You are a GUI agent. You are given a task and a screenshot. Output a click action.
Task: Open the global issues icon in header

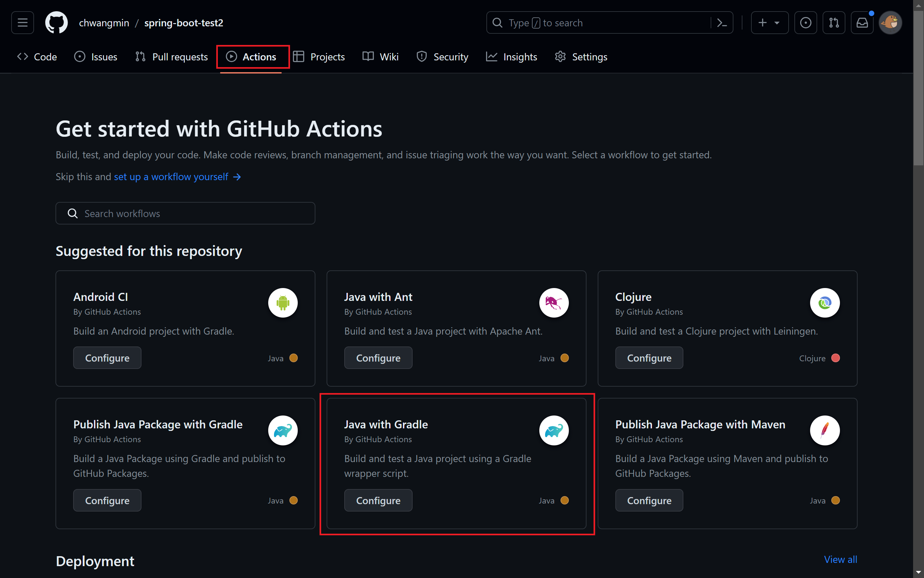(x=806, y=22)
